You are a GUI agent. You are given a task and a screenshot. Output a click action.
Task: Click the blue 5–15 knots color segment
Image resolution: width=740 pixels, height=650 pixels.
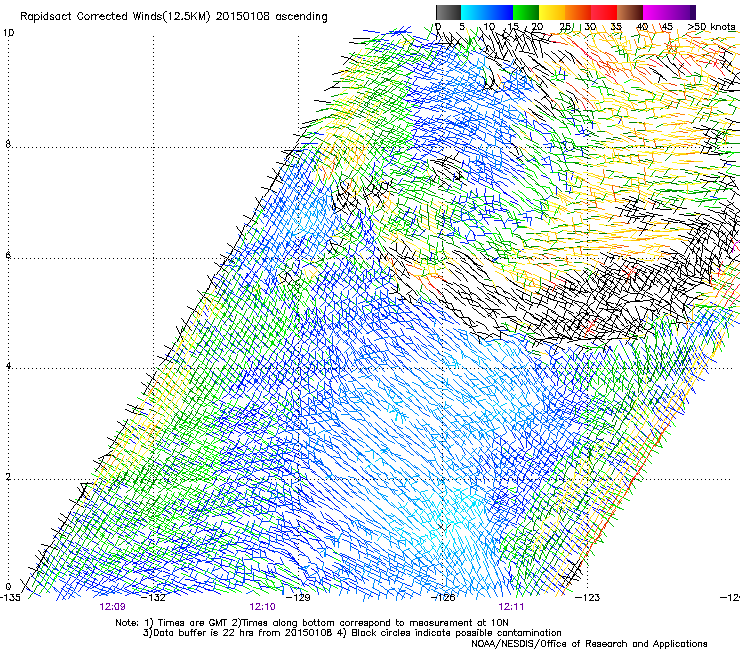(487, 12)
